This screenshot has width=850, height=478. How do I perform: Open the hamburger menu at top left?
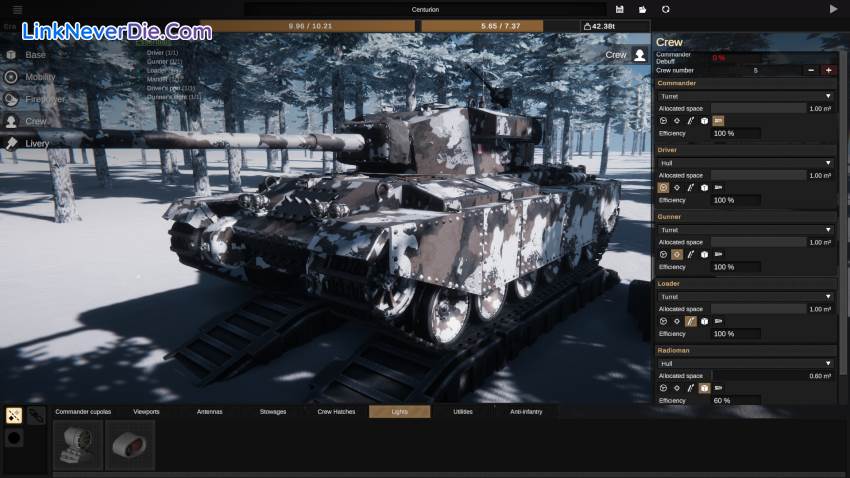16,9
